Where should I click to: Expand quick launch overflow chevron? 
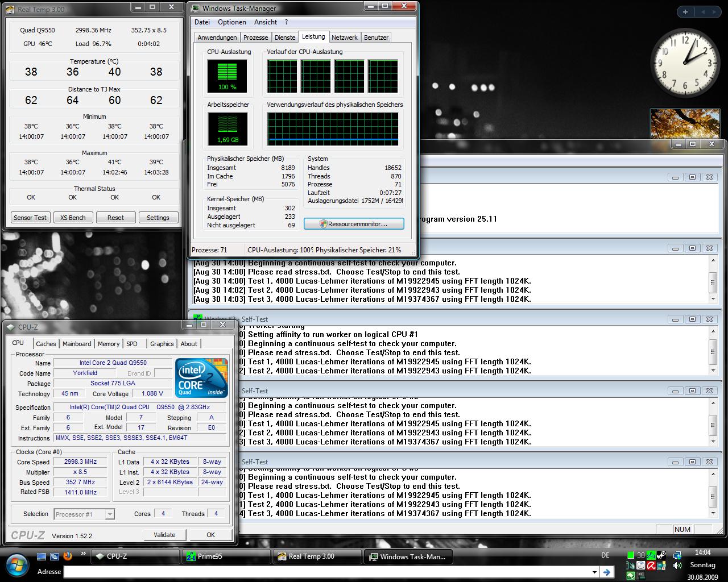pos(84,553)
